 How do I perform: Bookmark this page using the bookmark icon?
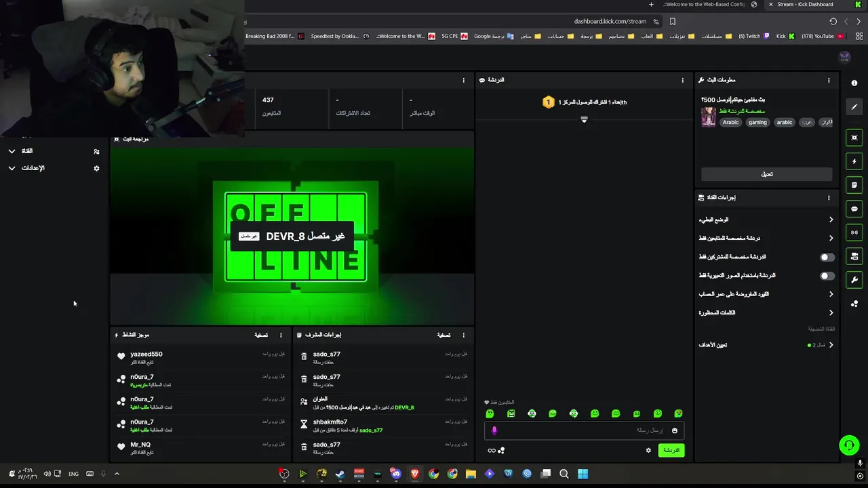(673, 22)
